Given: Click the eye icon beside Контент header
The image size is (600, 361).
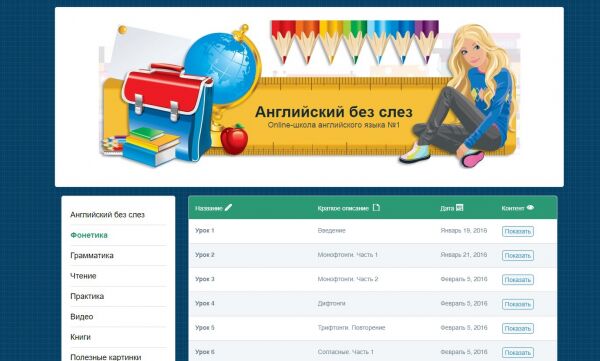Looking at the screenshot, I should click(x=530, y=207).
